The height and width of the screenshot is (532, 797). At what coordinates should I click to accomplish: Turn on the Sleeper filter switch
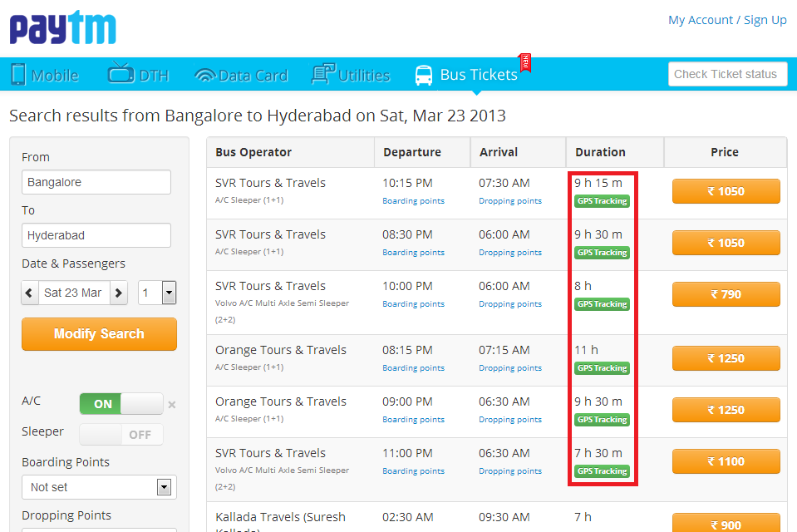point(121,435)
